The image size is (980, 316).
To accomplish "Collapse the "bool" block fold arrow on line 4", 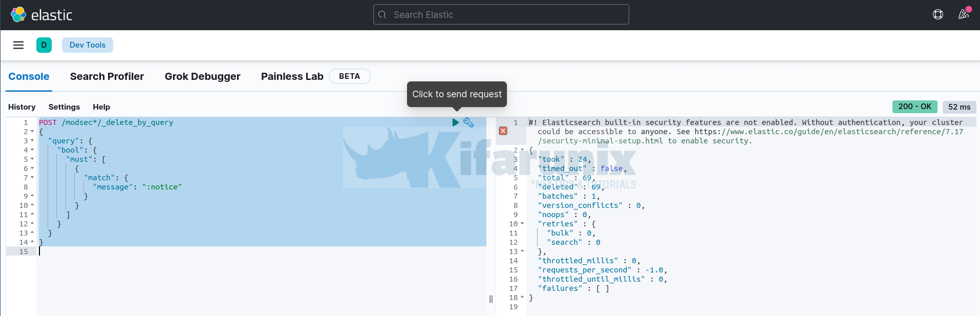I will [x=32, y=150].
